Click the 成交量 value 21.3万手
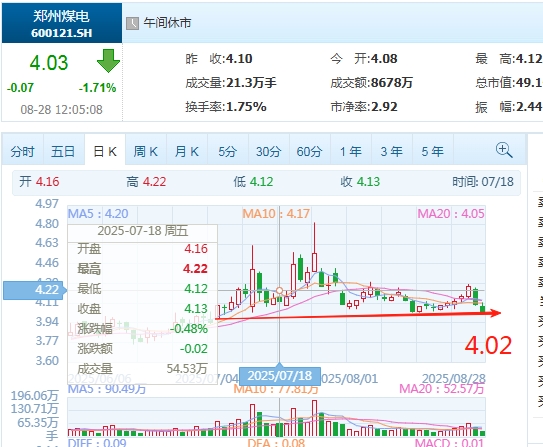 (251, 83)
